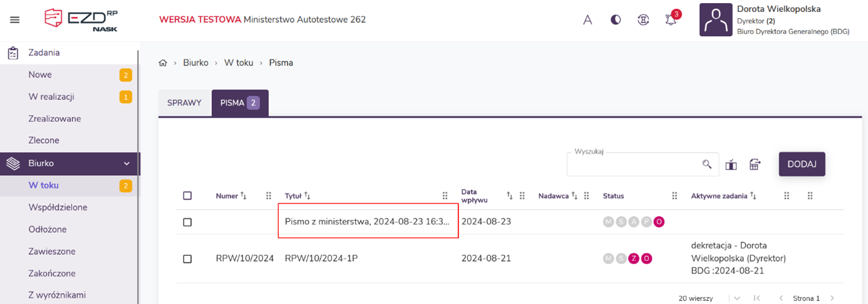Open the 'Pismo z ministerstwa' document link
Viewport: 868px width, 304px height.
(367, 221)
